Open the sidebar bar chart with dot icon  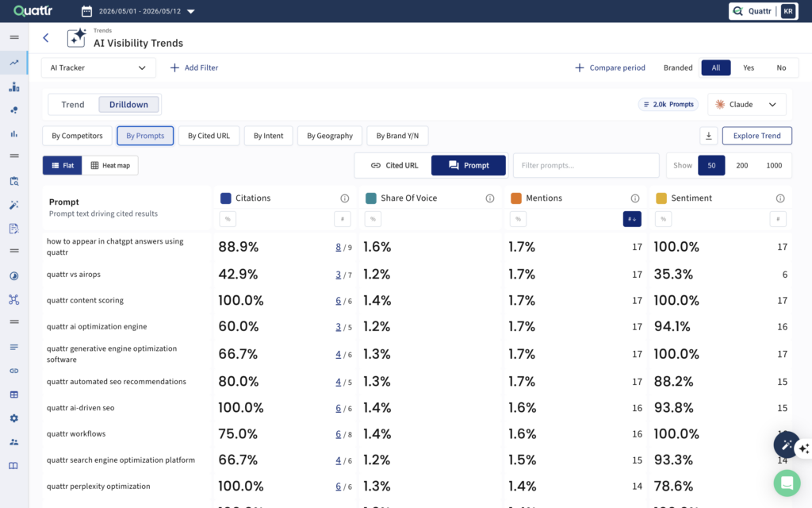pyautogui.click(x=14, y=87)
